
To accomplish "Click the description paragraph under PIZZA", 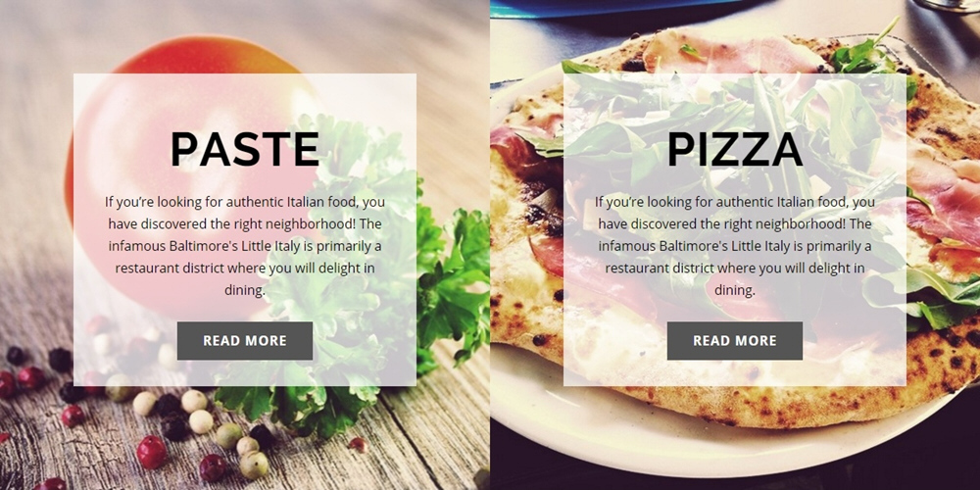I will [x=734, y=246].
